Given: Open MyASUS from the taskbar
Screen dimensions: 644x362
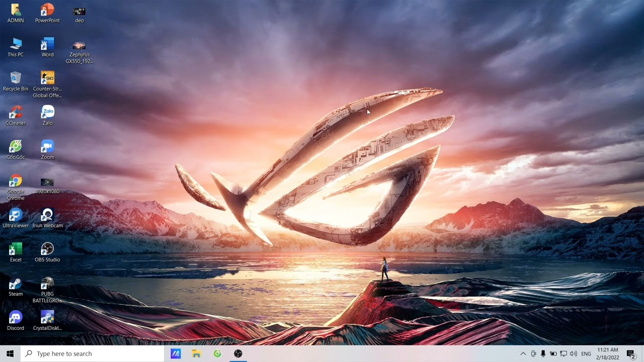Looking at the screenshot, I should 175,354.
